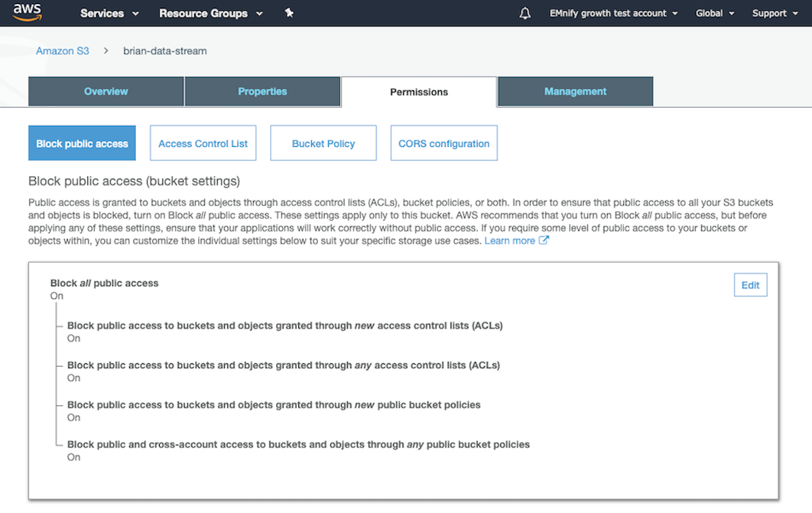
Task: Open the Support menu
Action: click(774, 13)
